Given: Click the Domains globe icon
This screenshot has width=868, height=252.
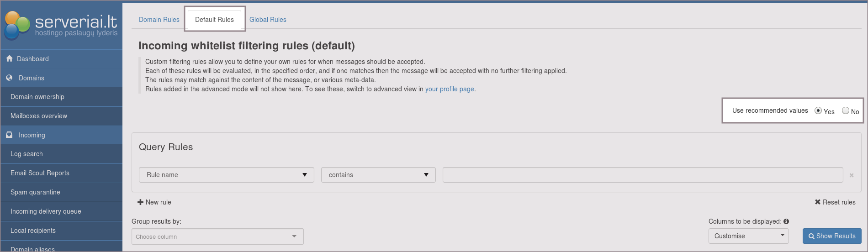Looking at the screenshot, I should coord(9,78).
